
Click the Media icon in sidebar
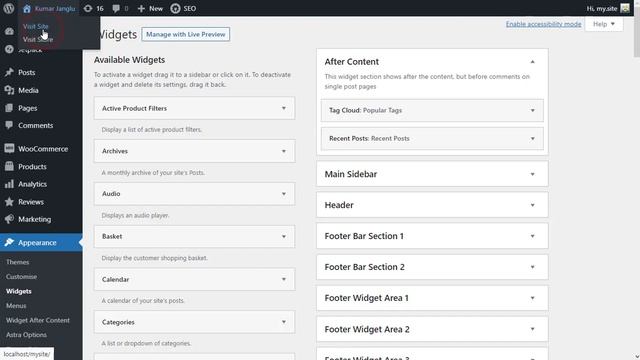pos(9,90)
